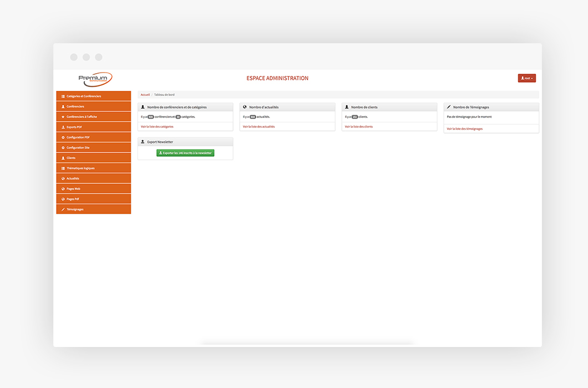588x388 pixels.
Task: Click the clients count badge
Action: click(x=355, y=117)
